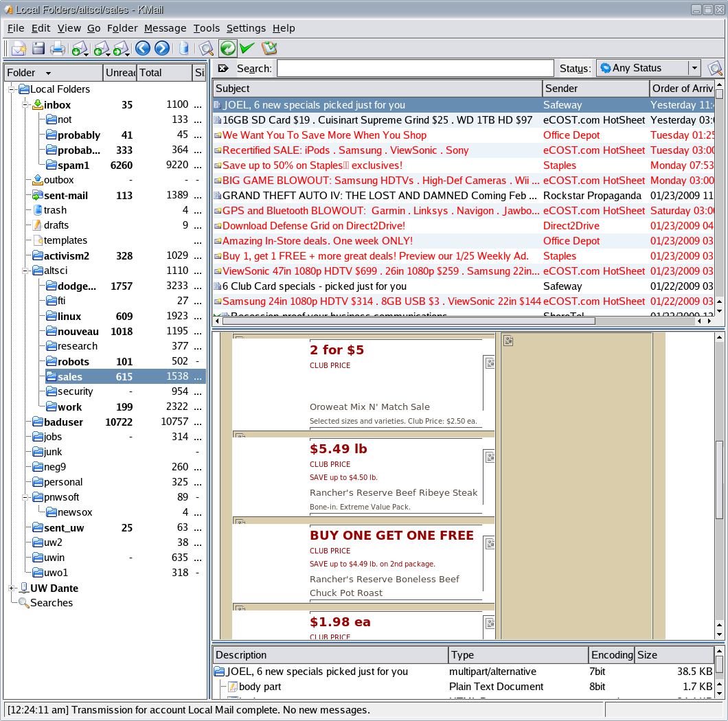Select the spam1 folder

pyautogui.click(x=73, y=165)
